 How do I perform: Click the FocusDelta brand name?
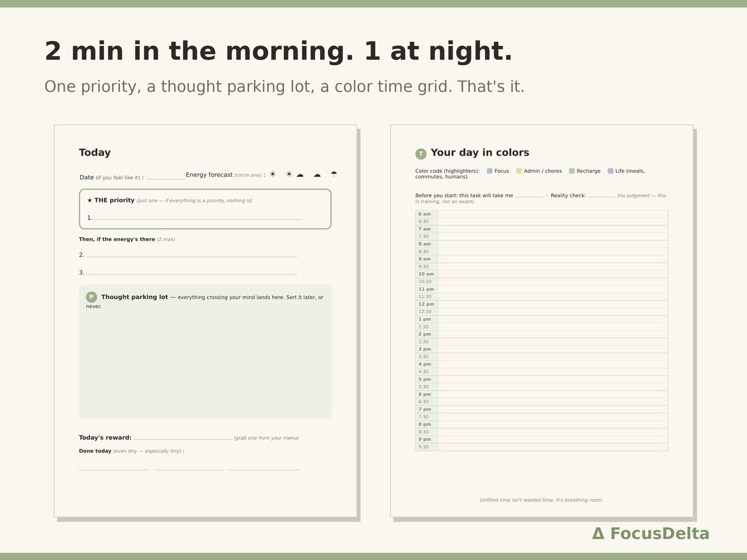coord(659,533)
